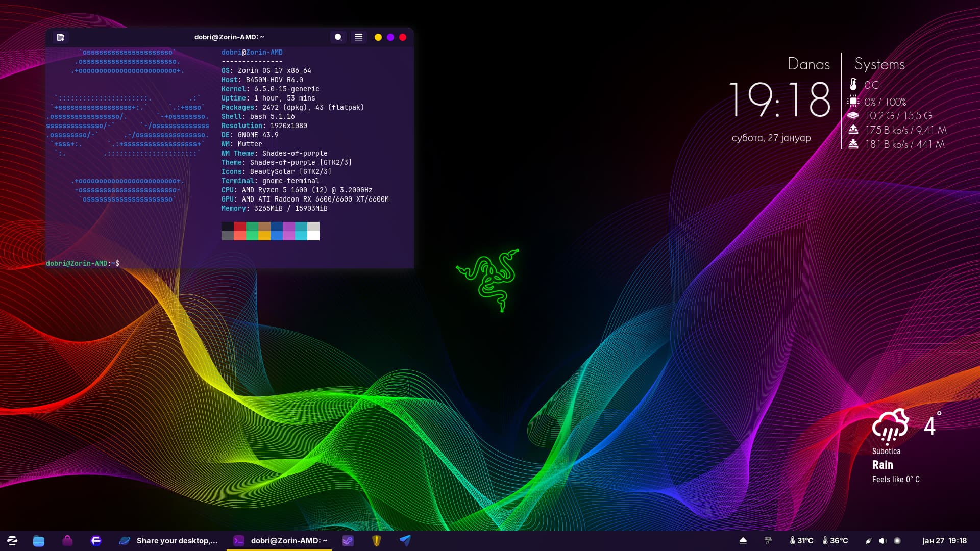Click the terminal title dobri@Zorin-AMD: ~
Viewport: 980px width, 551px height.
pos(229,37)
